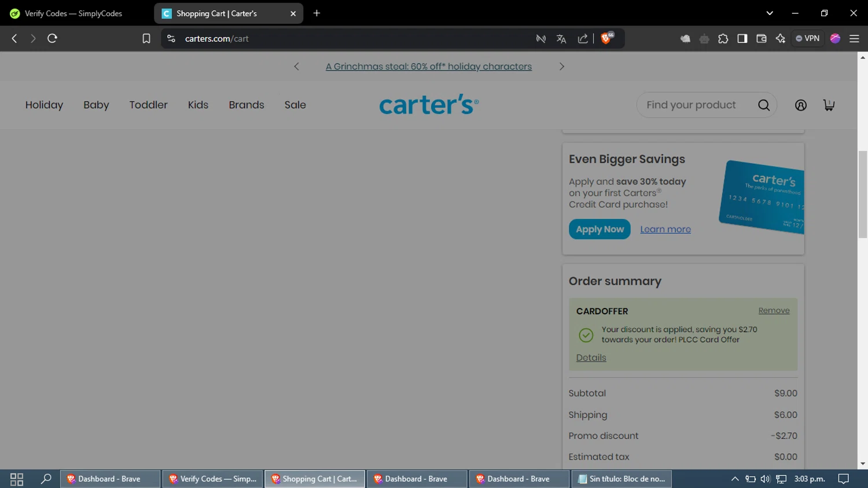Image resolution: width=868 pixels, height=488 pixels.
Task: Open the browser extensions puzzle icon
Action: coord(723,39)
